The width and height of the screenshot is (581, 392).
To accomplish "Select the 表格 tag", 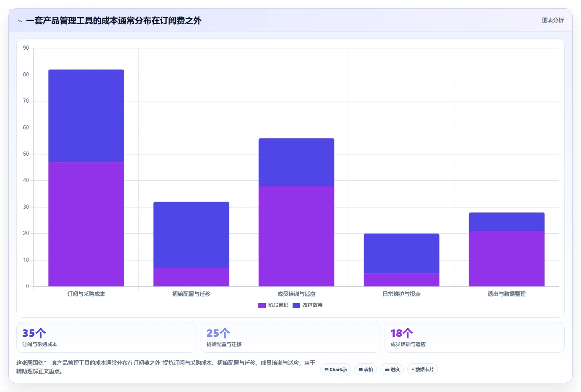I will coord(366,369).
